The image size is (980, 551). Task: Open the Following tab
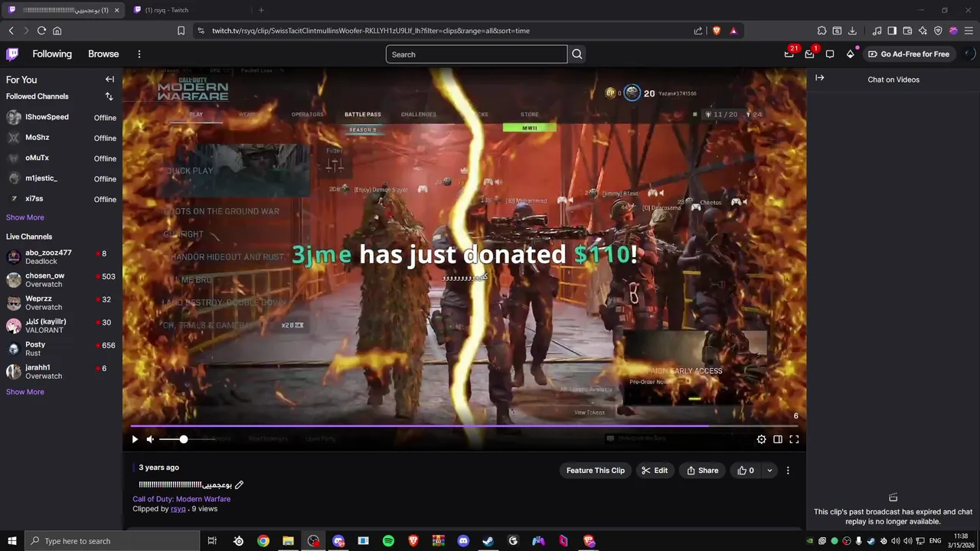click(x=52, y=54)
